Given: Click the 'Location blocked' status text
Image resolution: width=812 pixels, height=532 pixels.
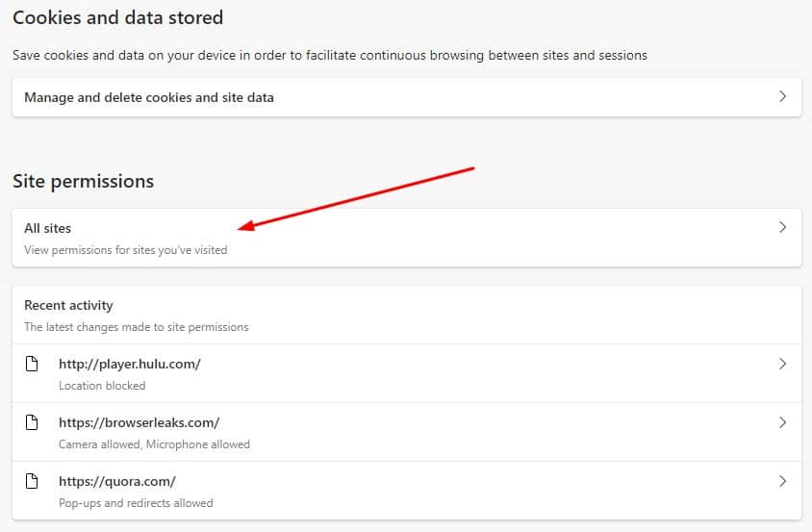Looking at the screenshot, I should coord(102,386).
